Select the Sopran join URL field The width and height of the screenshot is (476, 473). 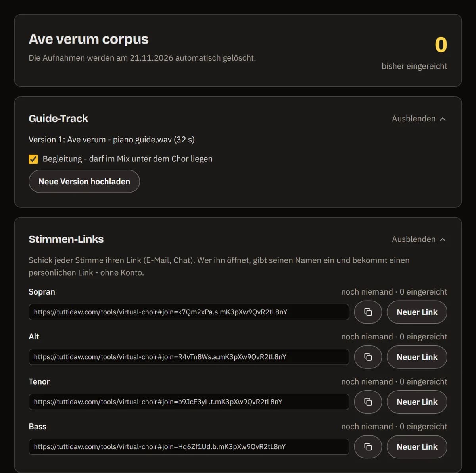189,312
